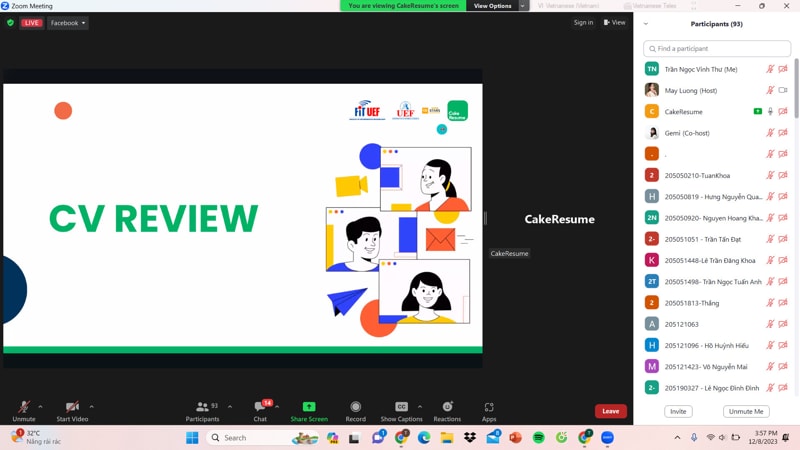Screen dimensions: 800x450
Task: Toggle Start Video in the toolbar
Action: [x=72, y=408]
